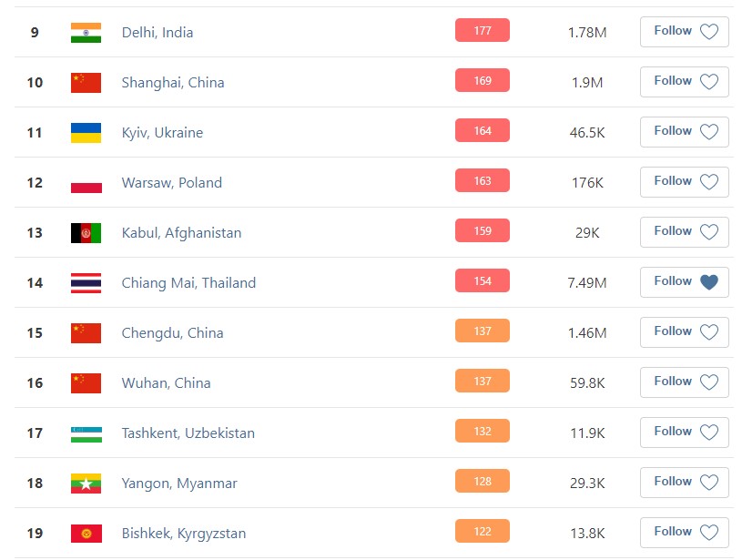This screenshot has height=560, width=742.
Task: Open the Kabul, Afghanistan link
Action: [x=182, y=233]
